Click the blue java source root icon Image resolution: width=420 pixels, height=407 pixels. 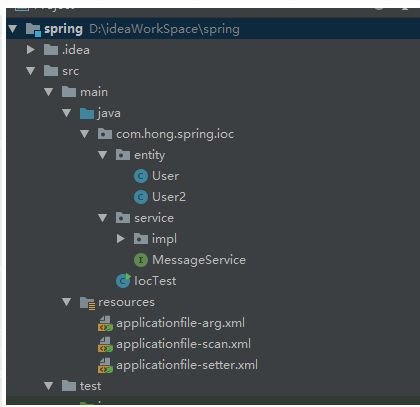point(87,113)
